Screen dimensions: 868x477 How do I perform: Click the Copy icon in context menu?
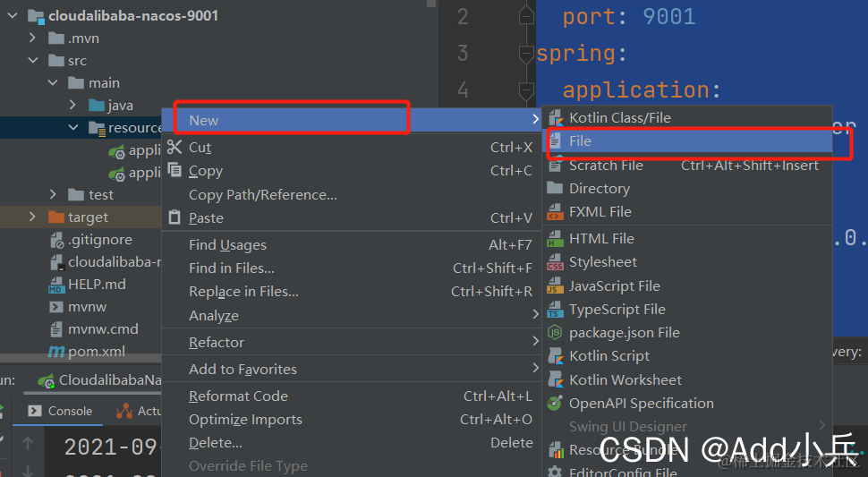pyautogui.click(x=174, y=170)
